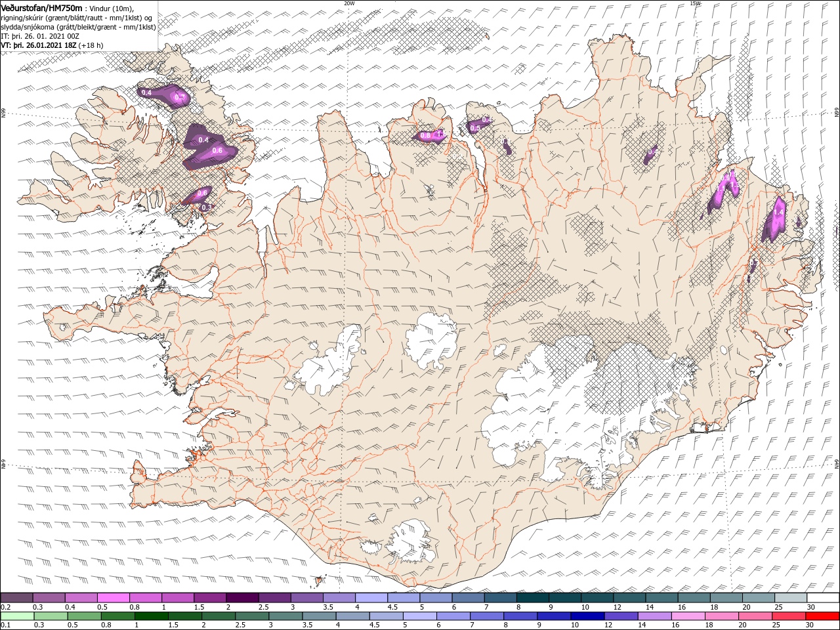Image resolution: width=840 pixels, height=630 pixels.
Task: Pick the bottom-row pink swatch between 16 and 18
Action: 688,616
